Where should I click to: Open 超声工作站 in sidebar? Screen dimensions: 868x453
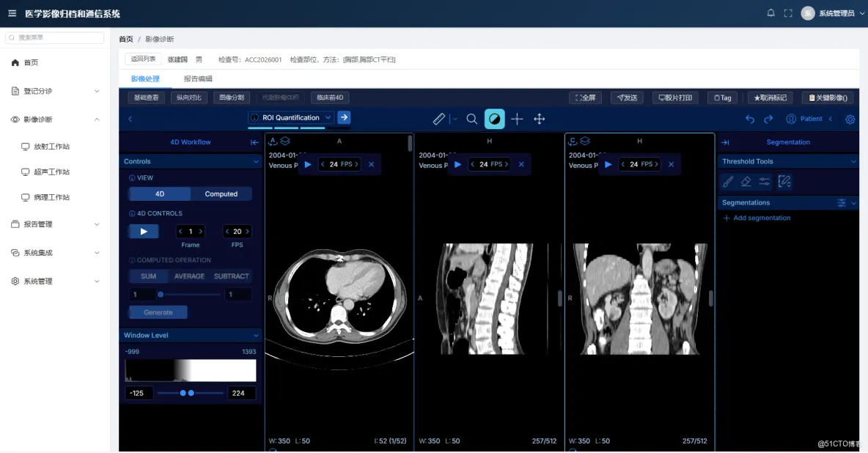tap(51, 172)
